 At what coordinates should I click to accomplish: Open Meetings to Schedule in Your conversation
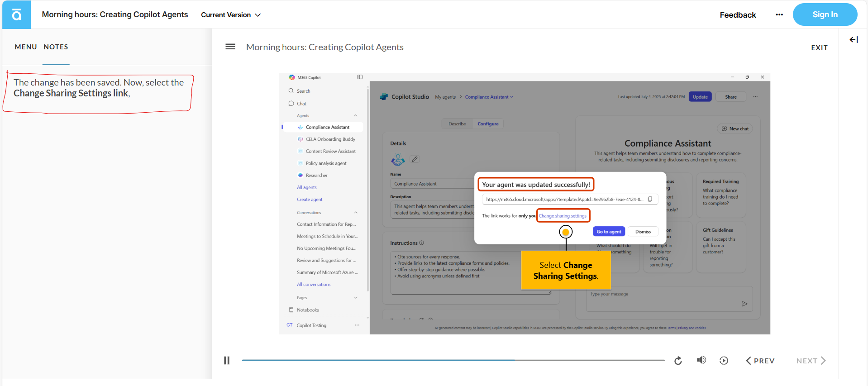point(327,237)
